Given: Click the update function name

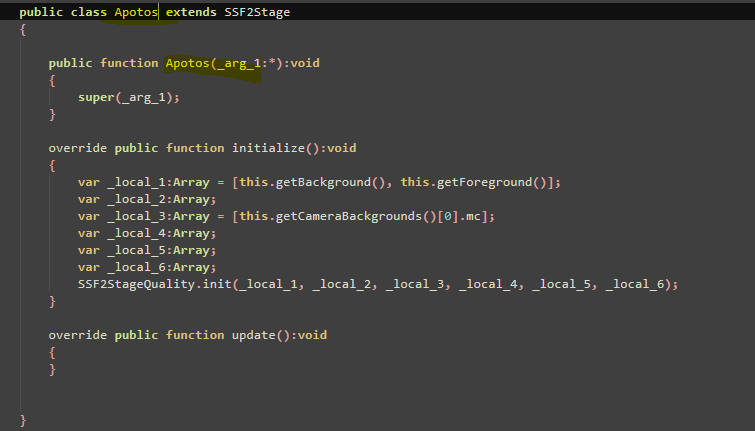Looking at the screenshot, I should [x=254, y=335].
